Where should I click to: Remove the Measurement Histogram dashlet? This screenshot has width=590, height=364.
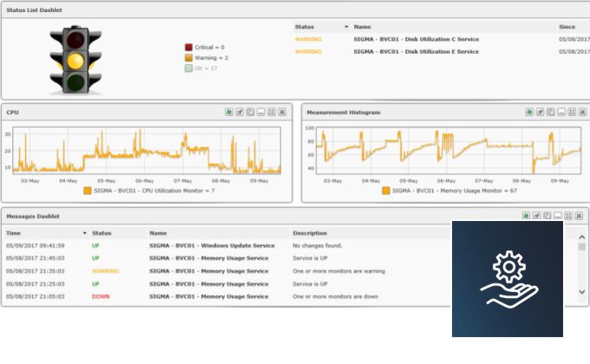tap(582, 112)
